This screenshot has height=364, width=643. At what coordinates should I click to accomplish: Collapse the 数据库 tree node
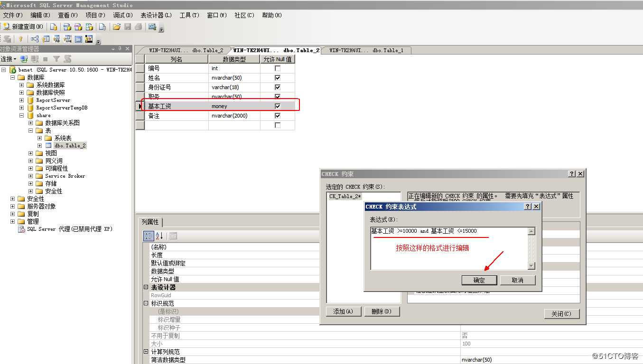click(x=12, y=77)
